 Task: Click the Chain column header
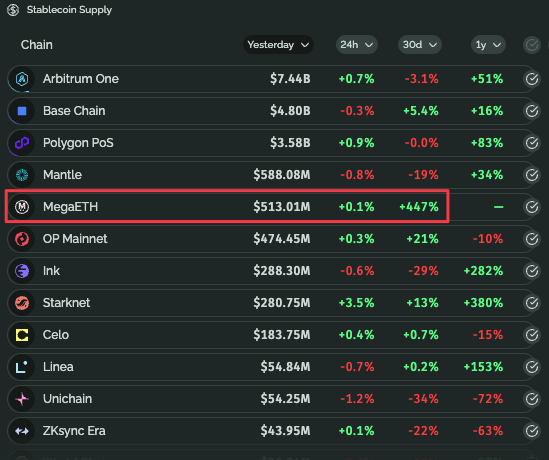click(x=37, y=45)
